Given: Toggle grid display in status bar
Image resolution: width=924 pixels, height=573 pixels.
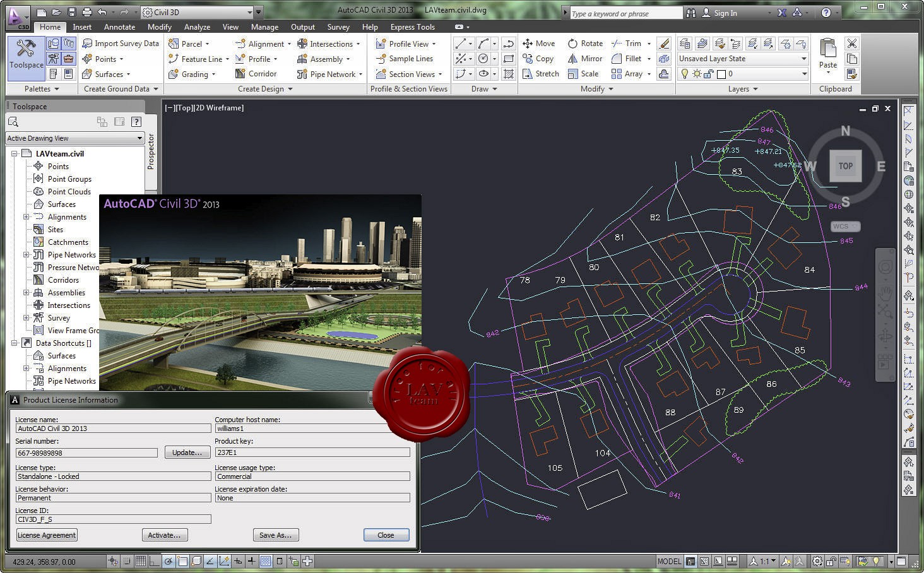Looking at the screenshot, I should click(x=141, y=561).
